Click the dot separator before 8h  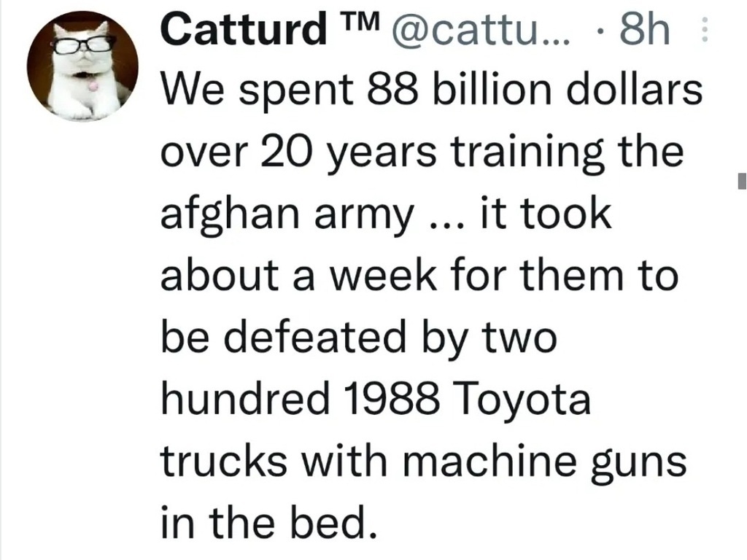point(601,31)
